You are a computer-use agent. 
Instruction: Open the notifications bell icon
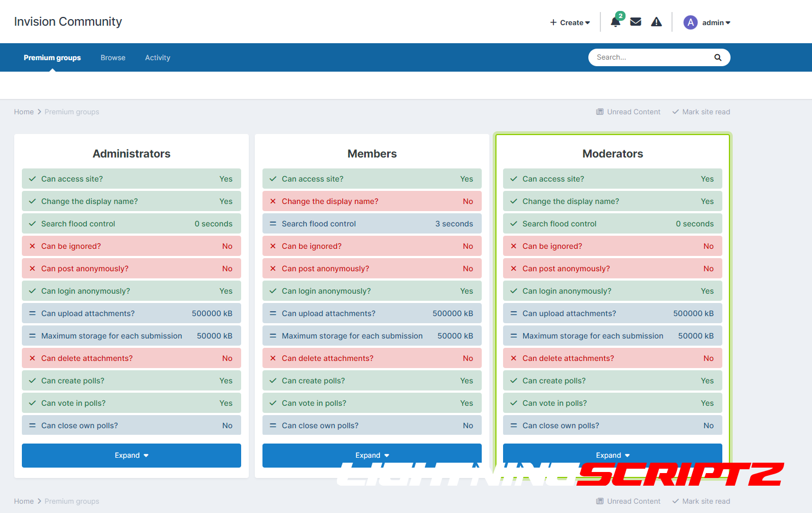tap(615, 22)
